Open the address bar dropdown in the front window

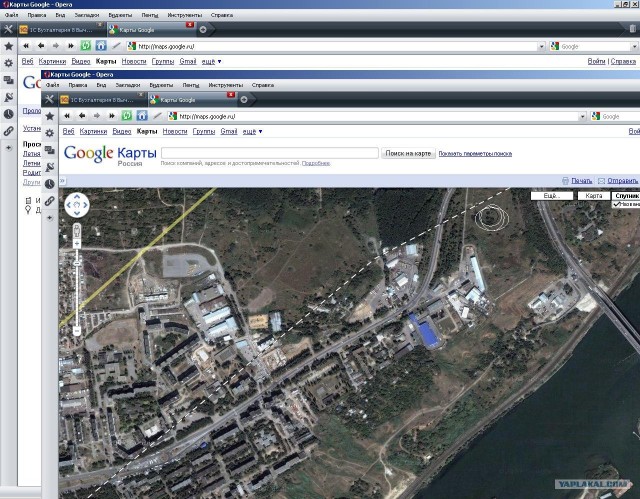click(582, 117)
